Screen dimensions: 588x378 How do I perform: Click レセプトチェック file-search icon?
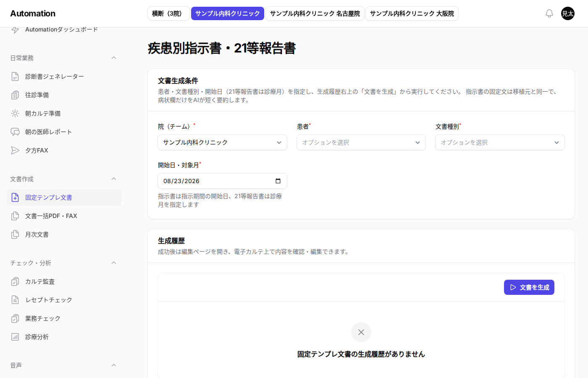[x=15, y=300]
